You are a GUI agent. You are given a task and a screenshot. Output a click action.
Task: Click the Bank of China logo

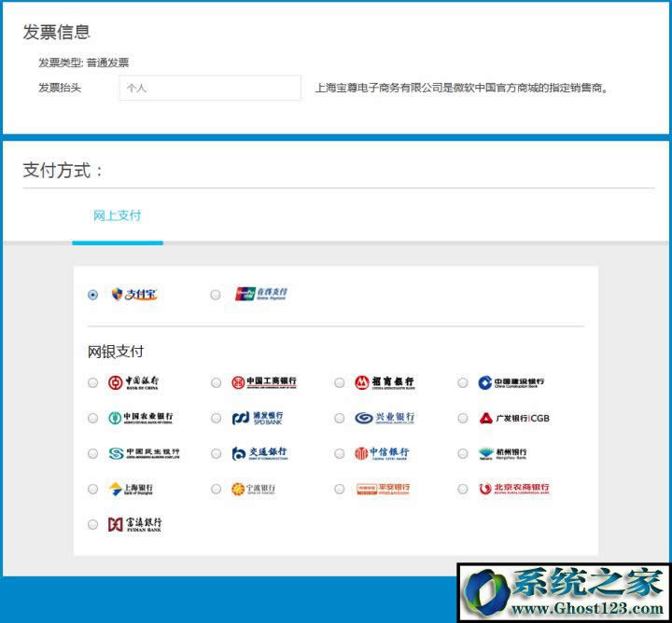click(133, 382)
